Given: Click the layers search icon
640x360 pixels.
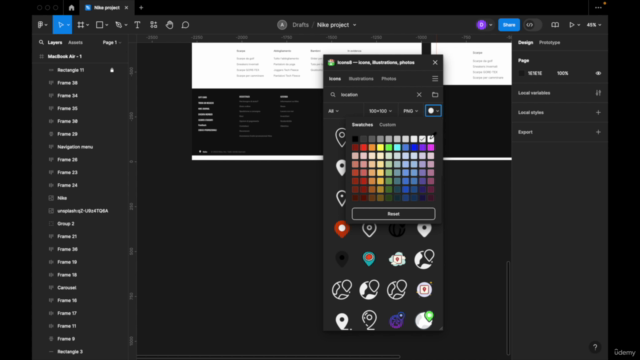Looking at the screenshot, I should click(x=41, y=42).
